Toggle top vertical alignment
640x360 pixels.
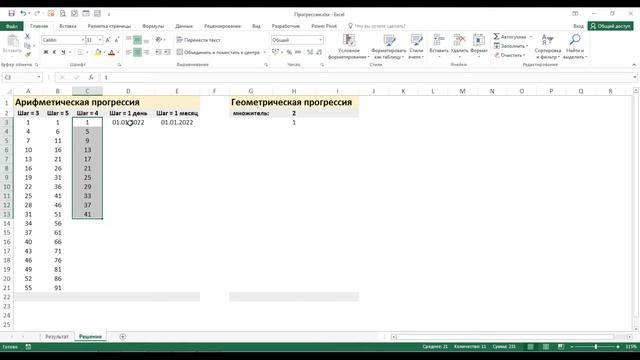pos(129,40)
